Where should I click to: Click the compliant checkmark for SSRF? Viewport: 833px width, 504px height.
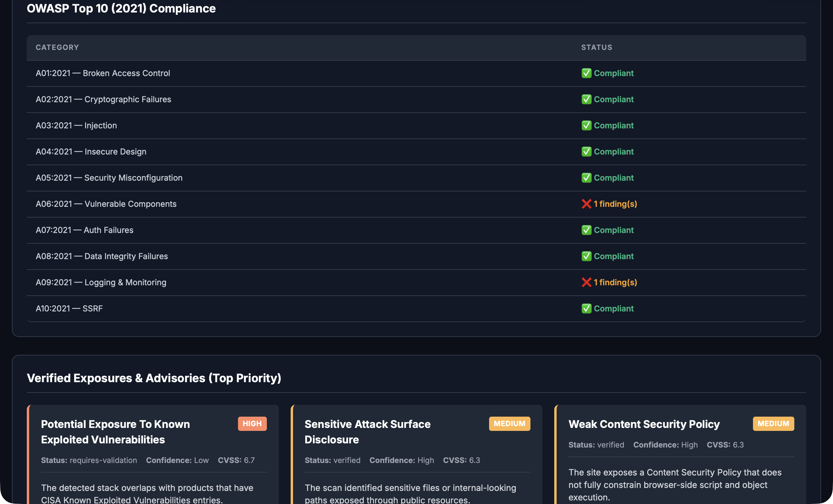point(587,308)
